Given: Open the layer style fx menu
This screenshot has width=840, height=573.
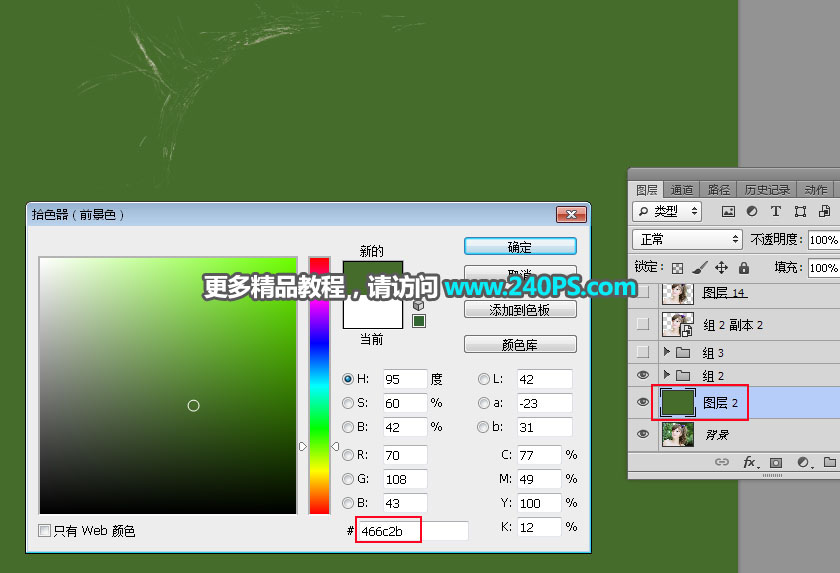Looking at the screenshot, I should tap(750, 462).
